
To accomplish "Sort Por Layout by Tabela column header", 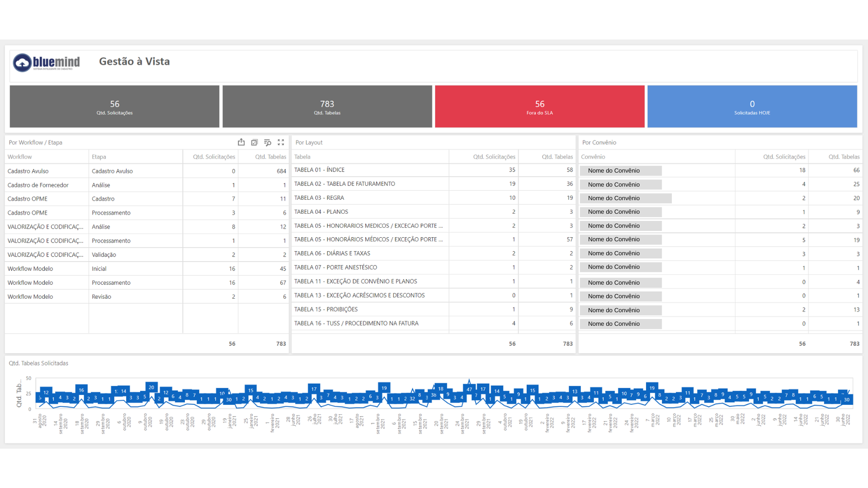I will [302, 157].
